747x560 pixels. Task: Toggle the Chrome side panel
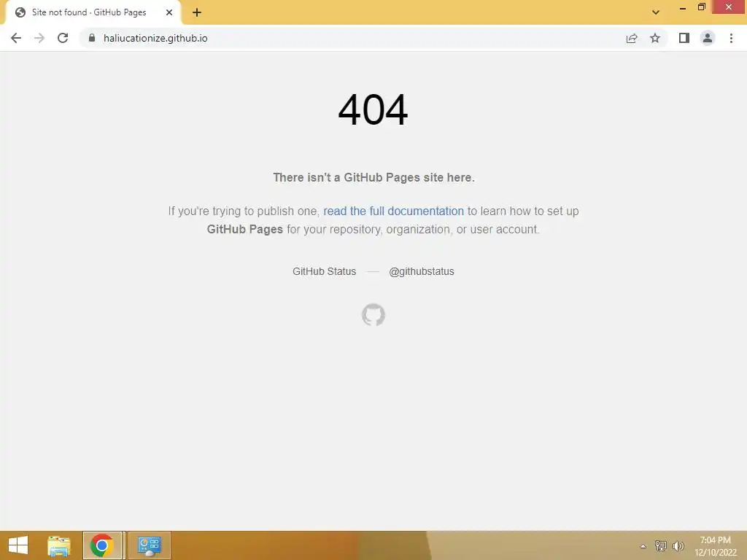(x=684, y=38)
